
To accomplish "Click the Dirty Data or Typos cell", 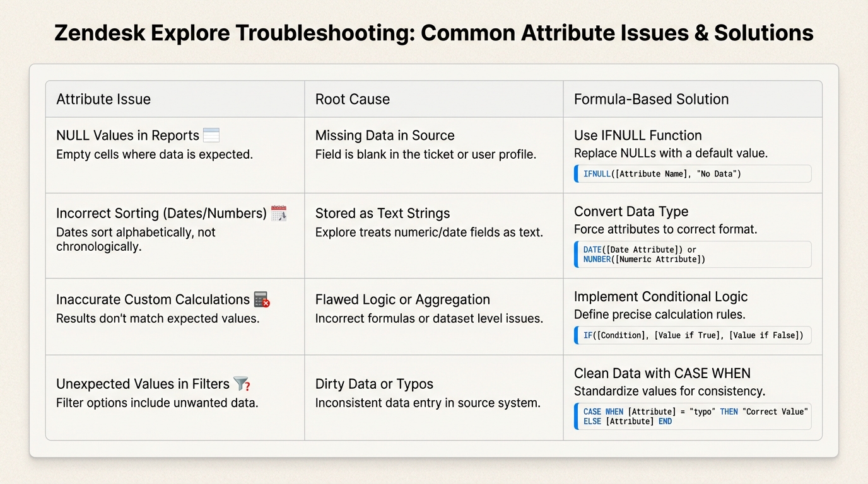I will coord(374,384).
